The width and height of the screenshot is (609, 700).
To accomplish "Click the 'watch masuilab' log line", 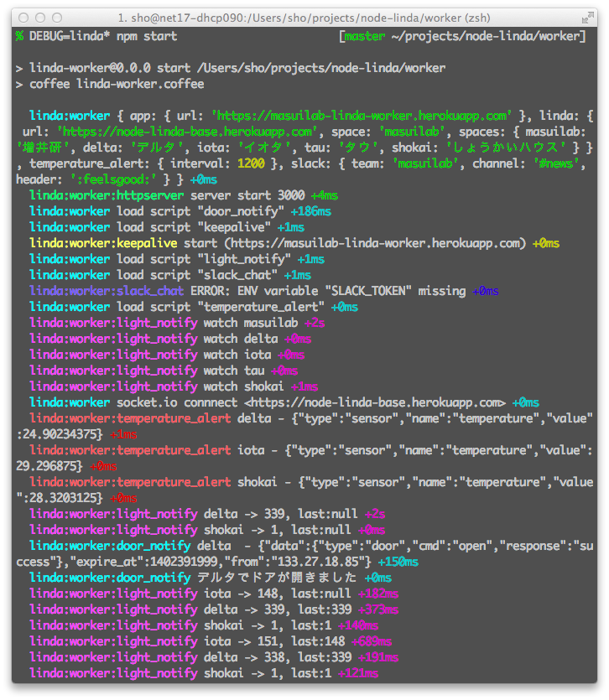I will (x=177, y=323).
